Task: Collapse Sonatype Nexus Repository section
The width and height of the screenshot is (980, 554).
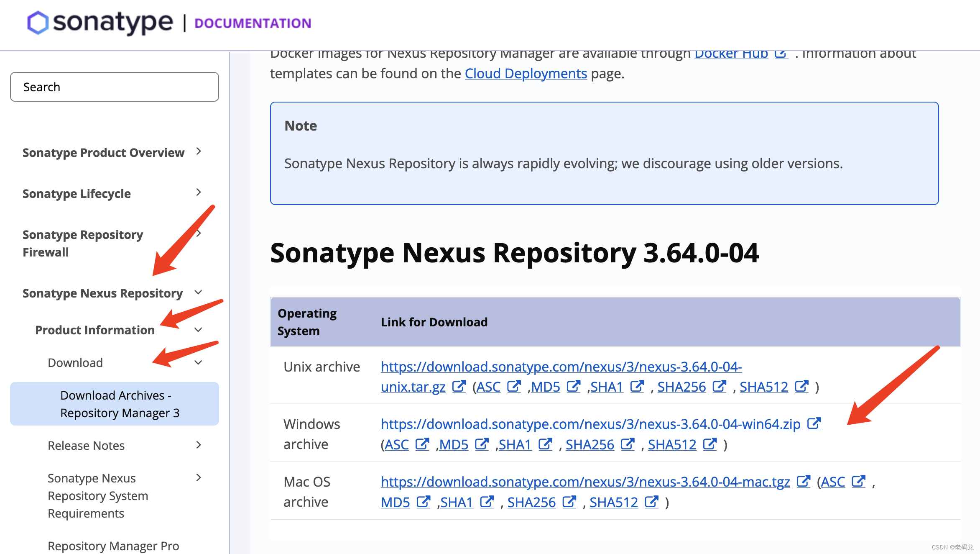Action: [x=199, y=292]
